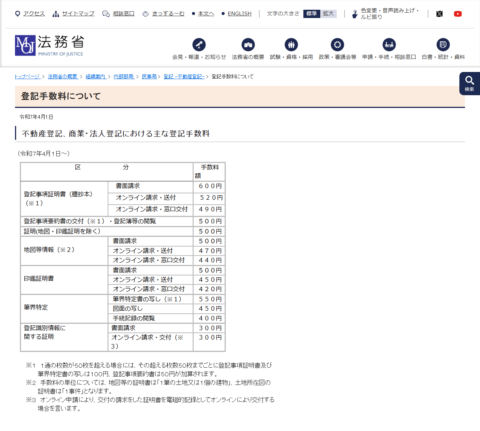This screenshot has width=480, height=431.
Task: Open 色変更・音声読み上げ・ルビ振り link
Action: coord(389,14)
